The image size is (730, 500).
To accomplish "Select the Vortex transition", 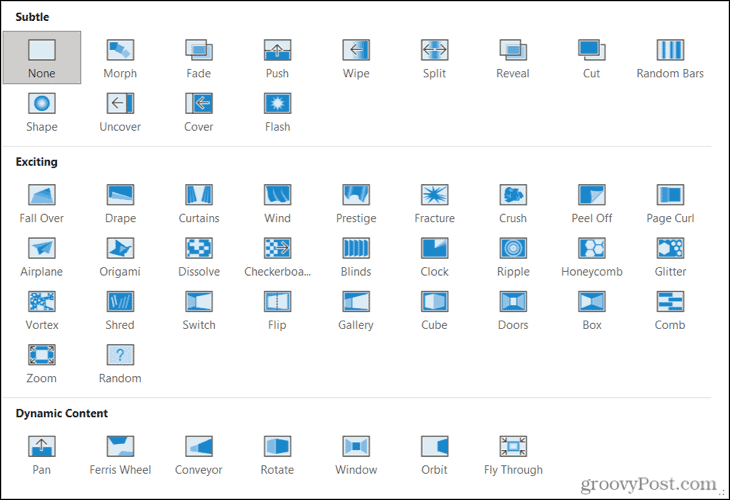I will [42, 310].
